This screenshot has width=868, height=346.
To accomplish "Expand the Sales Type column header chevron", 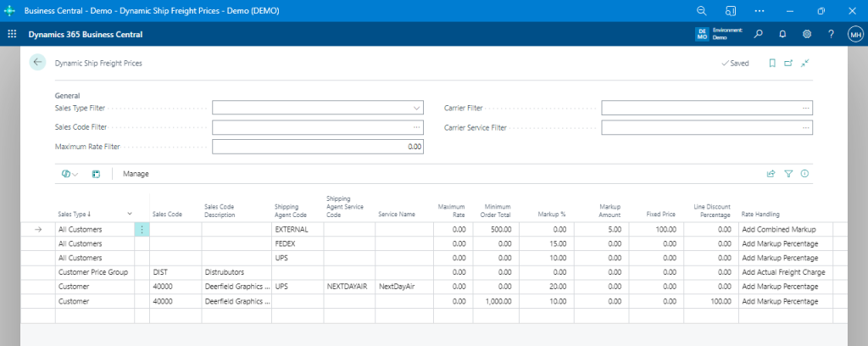I will tap(130, 214).
